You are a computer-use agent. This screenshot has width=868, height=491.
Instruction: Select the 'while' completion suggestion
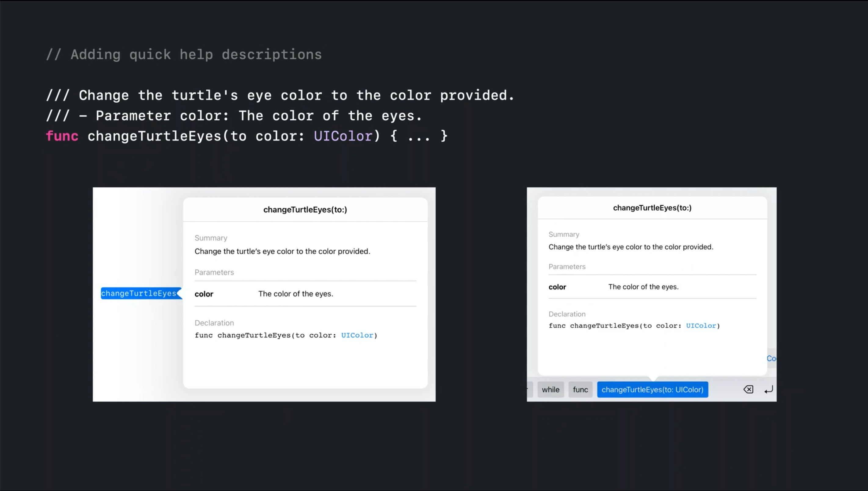[x=551, y=390]
